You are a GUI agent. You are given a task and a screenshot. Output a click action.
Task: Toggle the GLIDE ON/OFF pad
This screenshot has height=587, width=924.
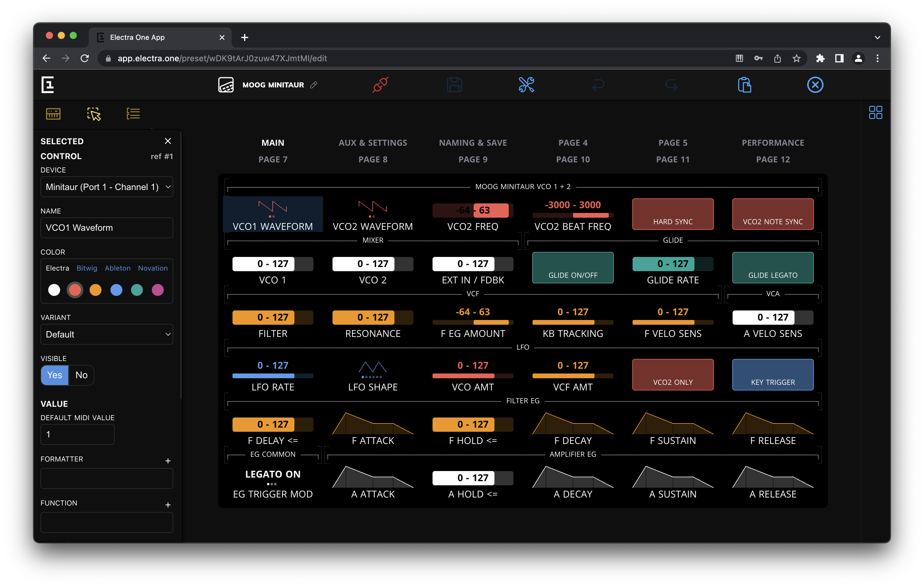click(572, 268)
